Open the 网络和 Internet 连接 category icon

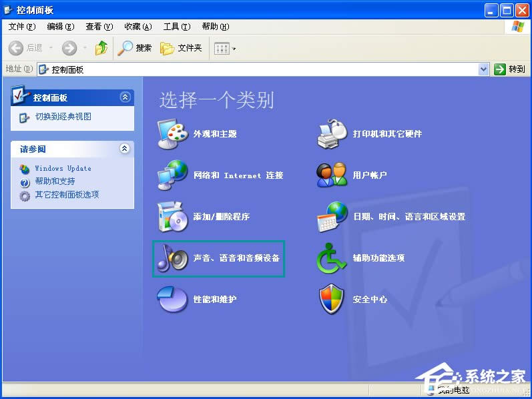pyautogui.click(x=172, y=175)
